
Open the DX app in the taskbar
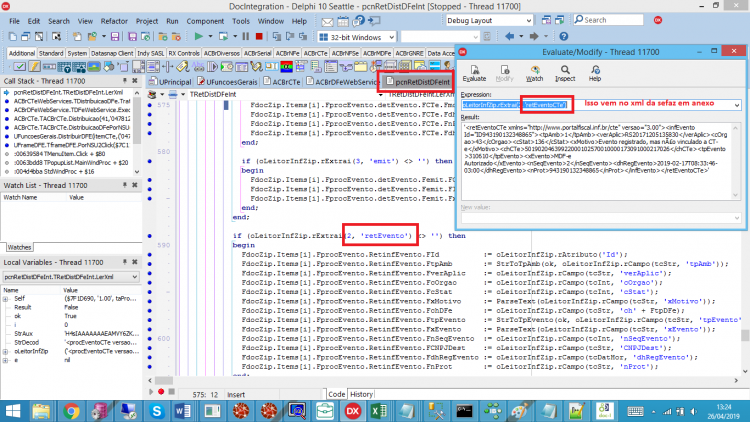pyautogui.click(x=353, y=411)
